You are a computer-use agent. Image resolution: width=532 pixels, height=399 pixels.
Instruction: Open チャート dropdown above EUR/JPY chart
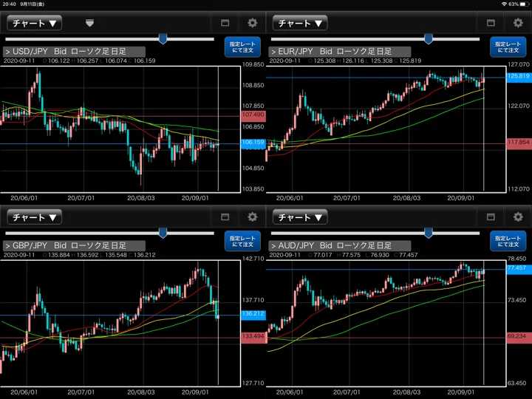[300, 23]
